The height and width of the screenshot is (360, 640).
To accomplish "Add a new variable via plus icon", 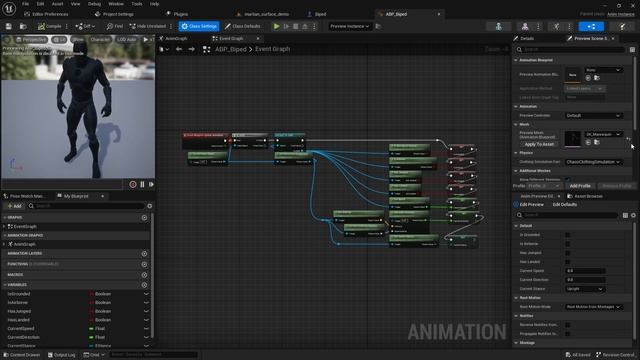I will click(x=144, y=285).
